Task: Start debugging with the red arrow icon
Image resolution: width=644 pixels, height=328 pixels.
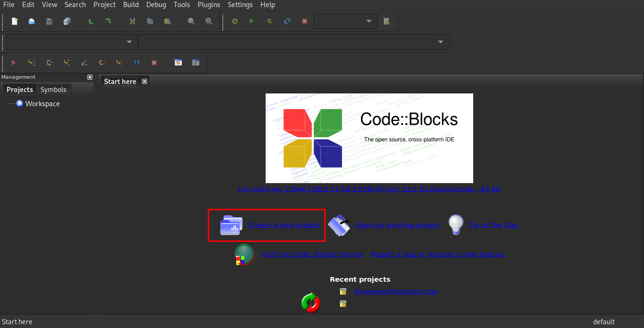Action: tap(14, 62)
